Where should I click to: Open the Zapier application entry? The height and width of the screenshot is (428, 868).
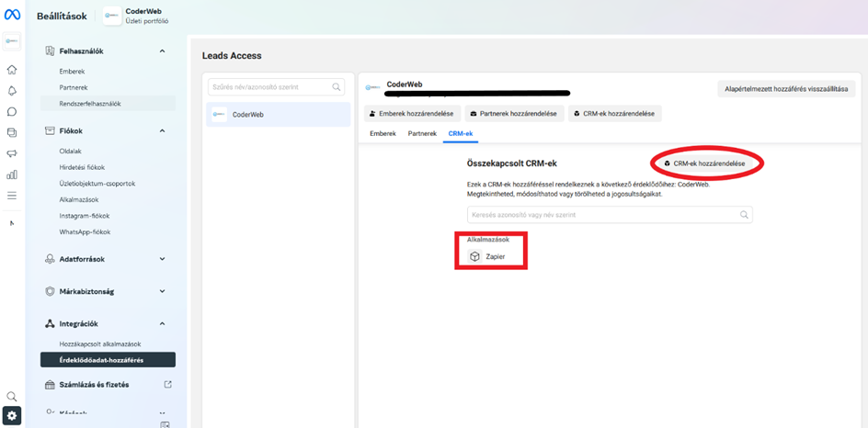tap(487, 256)
